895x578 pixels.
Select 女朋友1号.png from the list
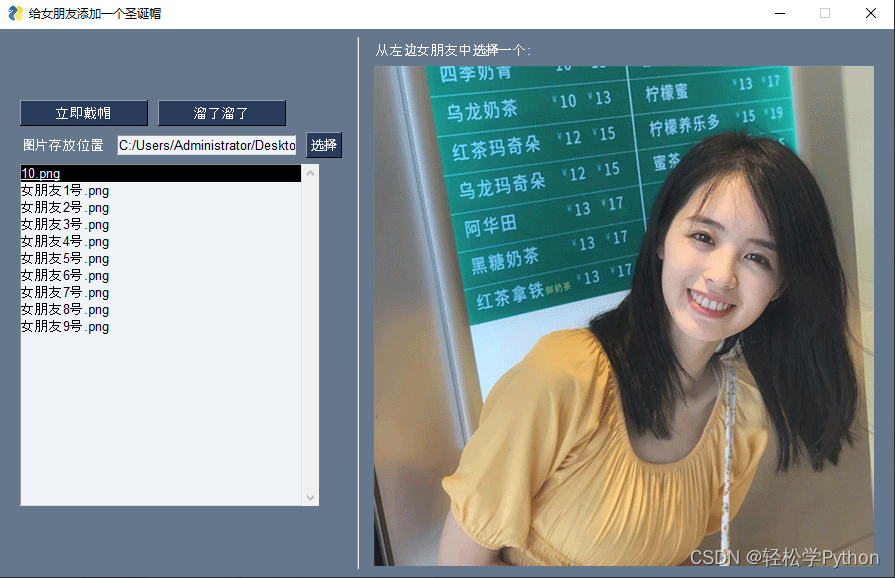coord(64,190)
